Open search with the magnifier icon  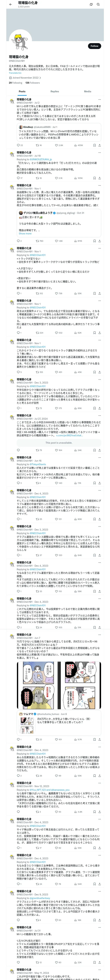pyautogui.click(x=98, y=4)
